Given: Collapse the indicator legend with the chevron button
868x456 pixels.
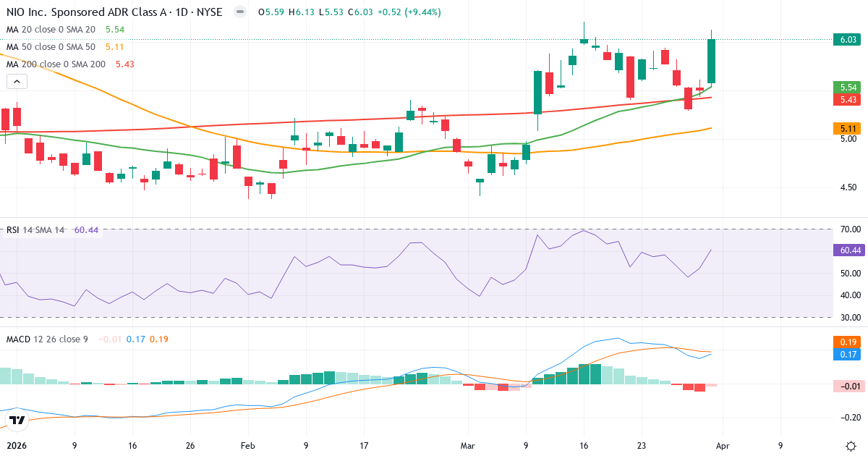Looking at the screenshot, I should click(x=16, y=81).
